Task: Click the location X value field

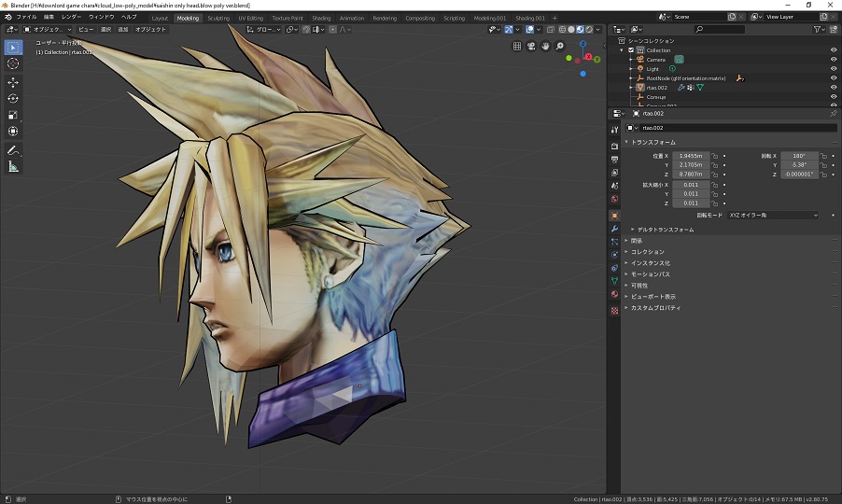Action: point(691,156)
